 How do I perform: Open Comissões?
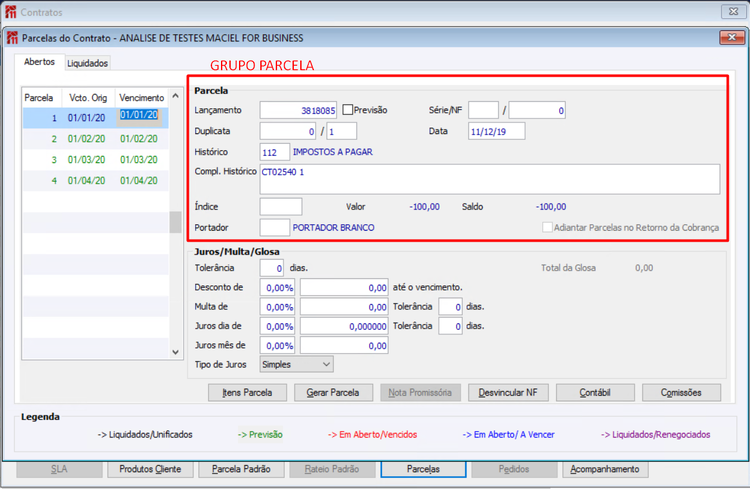[x=681, y=392]
